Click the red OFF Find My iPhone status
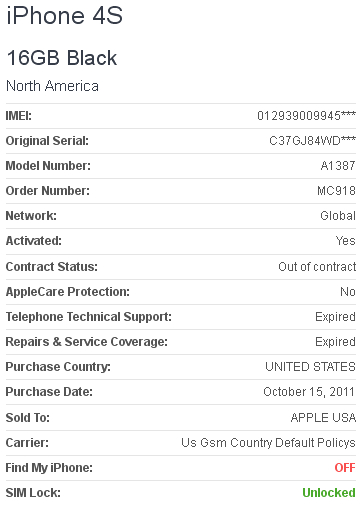 [345, 468]
